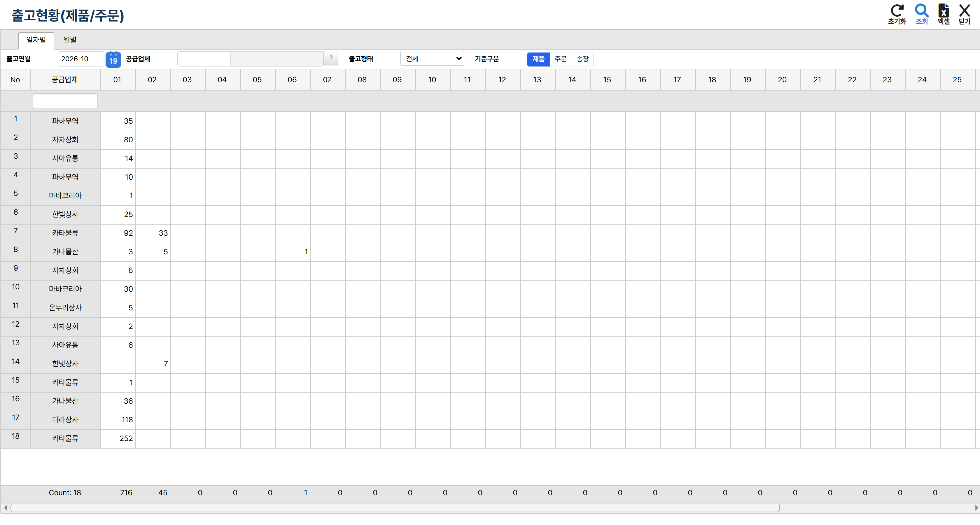The image size is (980, 525).
Task: Click the value 118 in row 17
Action: [x=127, y=420]
